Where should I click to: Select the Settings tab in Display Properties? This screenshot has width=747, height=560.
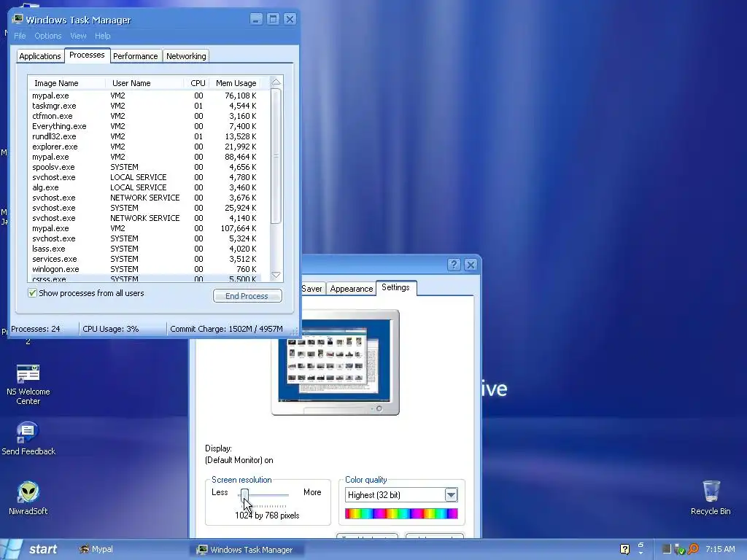395,287
